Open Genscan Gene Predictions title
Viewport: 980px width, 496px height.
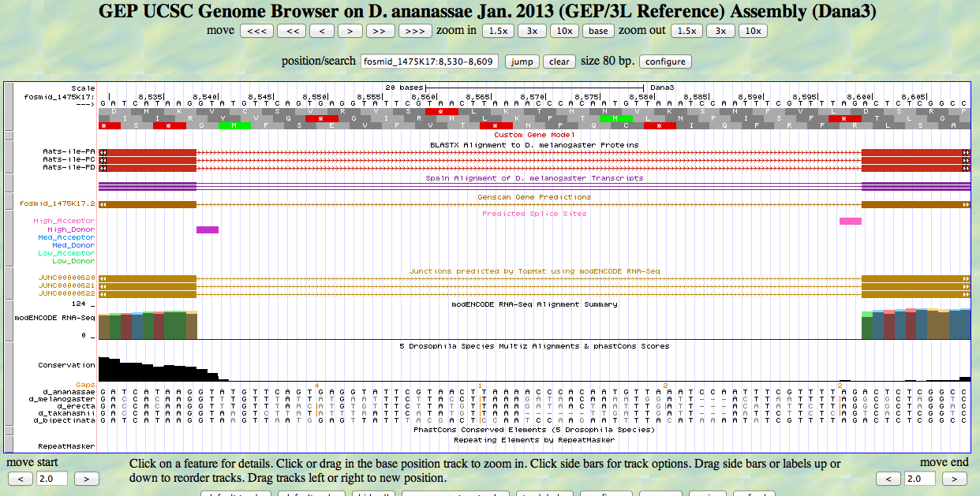click(x=534, y=196)
